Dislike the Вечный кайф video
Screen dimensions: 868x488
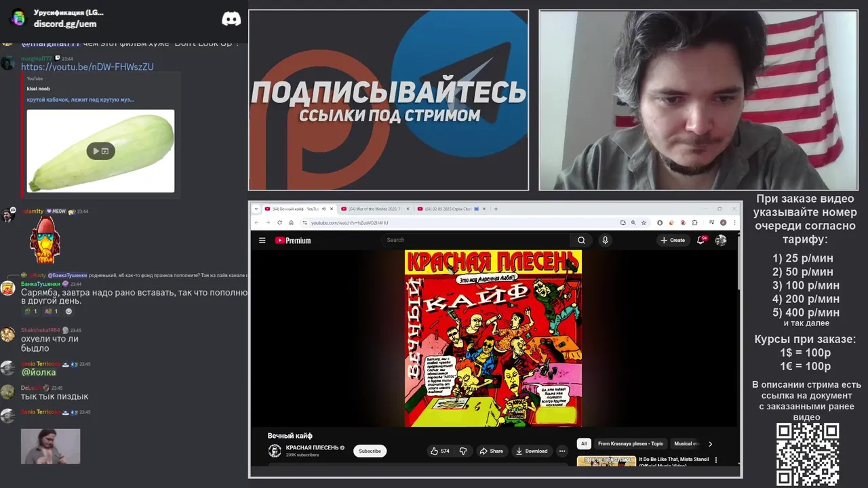[463, 451]
